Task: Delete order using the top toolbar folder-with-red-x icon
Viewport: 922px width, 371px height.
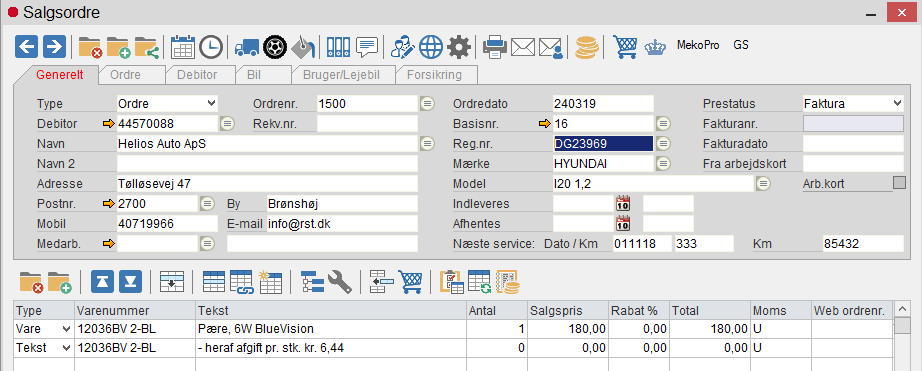Action: (91, 46)
